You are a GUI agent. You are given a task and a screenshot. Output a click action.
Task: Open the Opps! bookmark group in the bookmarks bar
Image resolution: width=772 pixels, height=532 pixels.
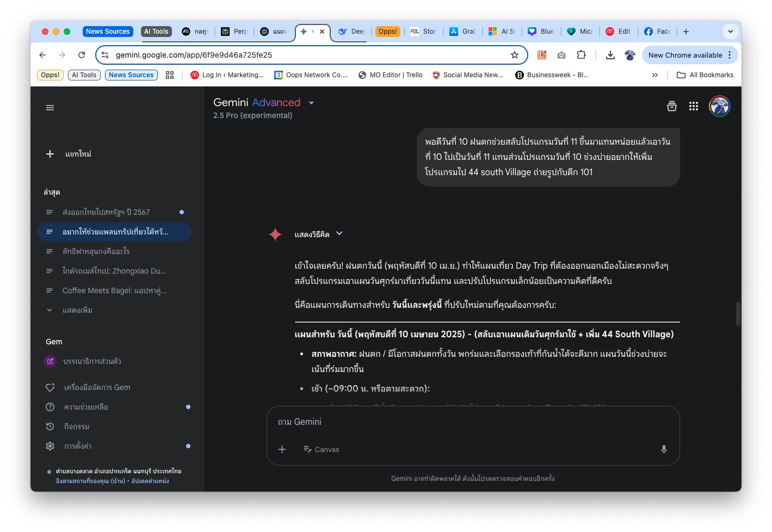[x=50, y=75]
